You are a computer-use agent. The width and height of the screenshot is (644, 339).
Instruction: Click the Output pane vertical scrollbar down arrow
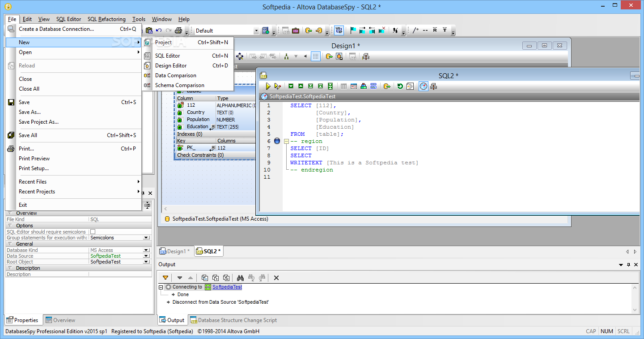[x=635, y=310]
